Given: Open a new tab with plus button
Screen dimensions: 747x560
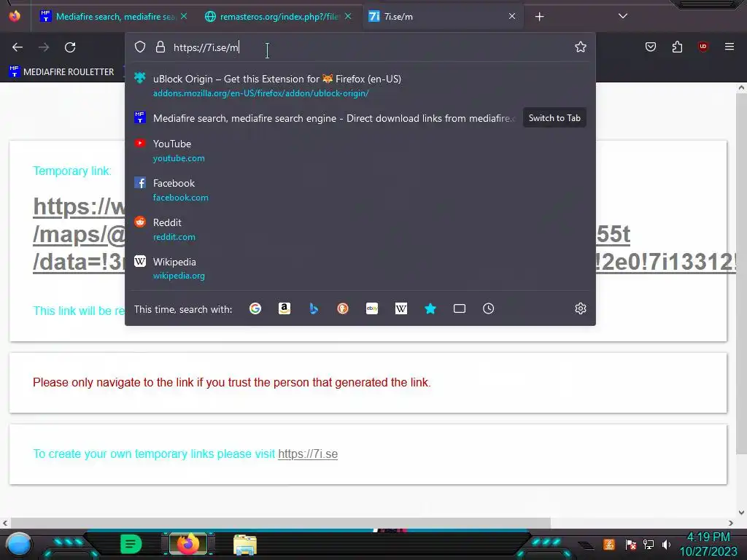Looking at the screenshot, I should pos(539,17).
